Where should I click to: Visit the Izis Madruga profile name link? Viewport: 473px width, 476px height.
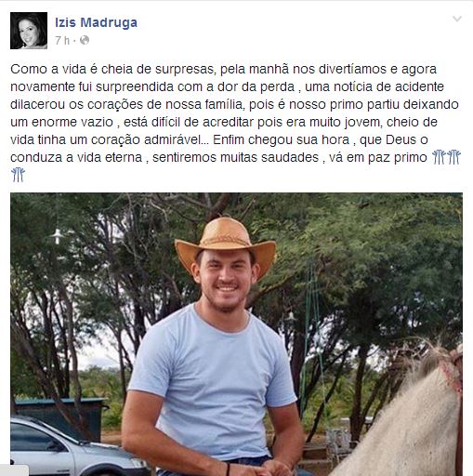96,22
